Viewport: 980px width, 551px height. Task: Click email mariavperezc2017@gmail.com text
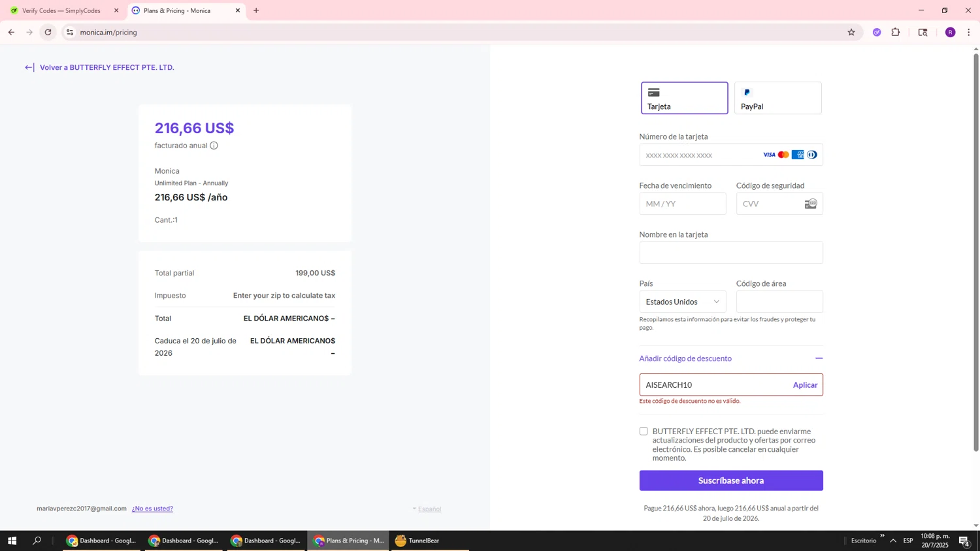pyautogui.click(x=82, y=509)
